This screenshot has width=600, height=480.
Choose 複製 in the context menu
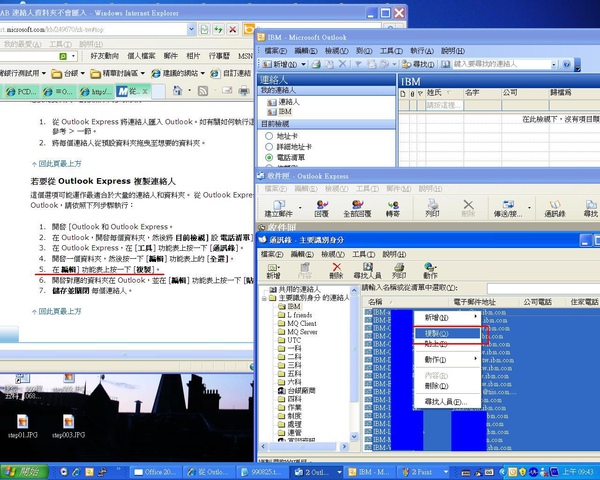(x=447, y=333)
